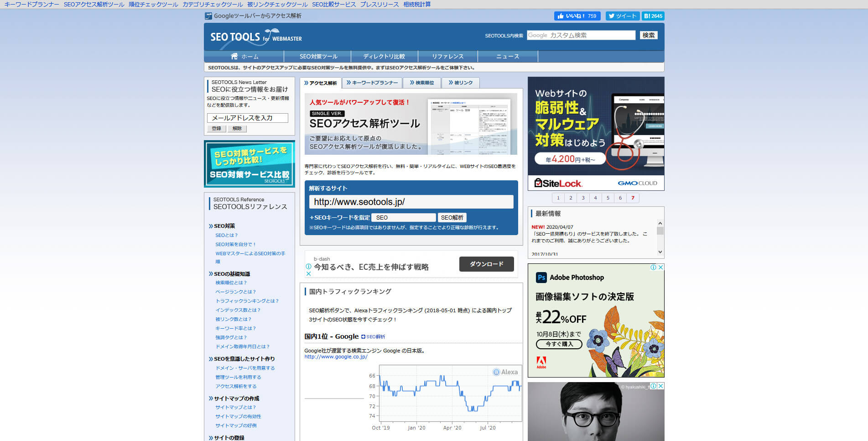Open the SEO対策ツール menu
The width and height of the screenshot is (868, 441).
[x=318, y=57]
